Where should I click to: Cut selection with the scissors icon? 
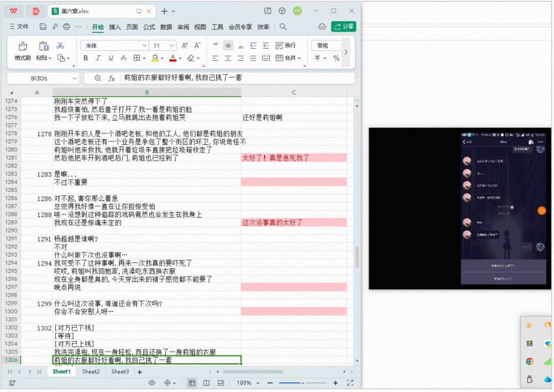pyautogui.click(x=61, y=45)
